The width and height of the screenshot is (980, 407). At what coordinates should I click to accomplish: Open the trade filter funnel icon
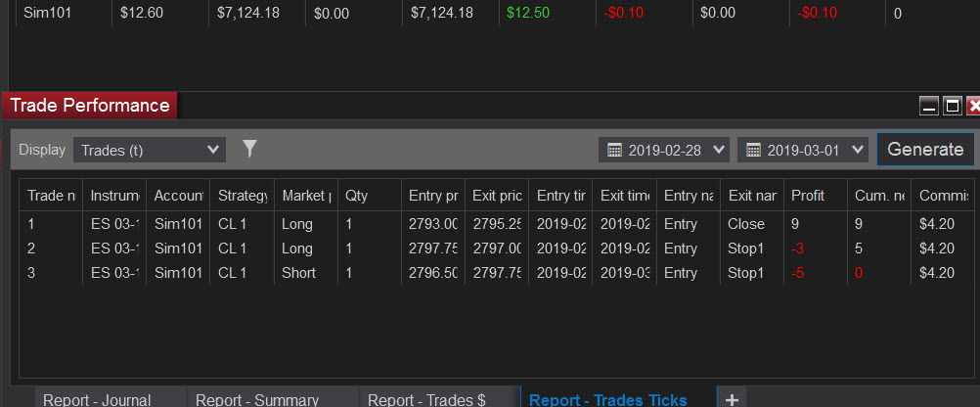point(249,149)
